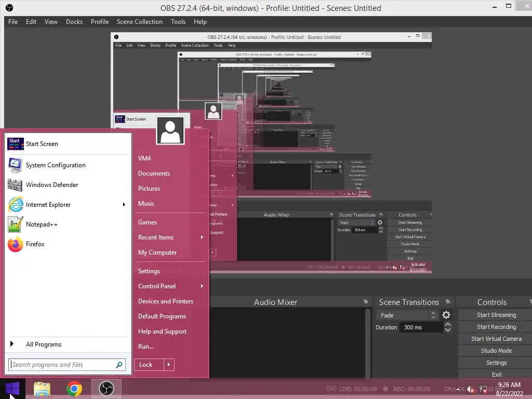Click Start Recording button
The image size is (532, 399).
click(496, 327)
